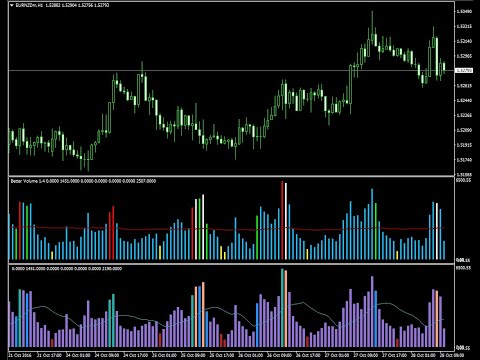Image resolution: width=480 pixels, height=360 pixels.
Task: Select the tall salmon bar beside the tallest teal bar
Action: pyautogui.click(x=286, y=309)
